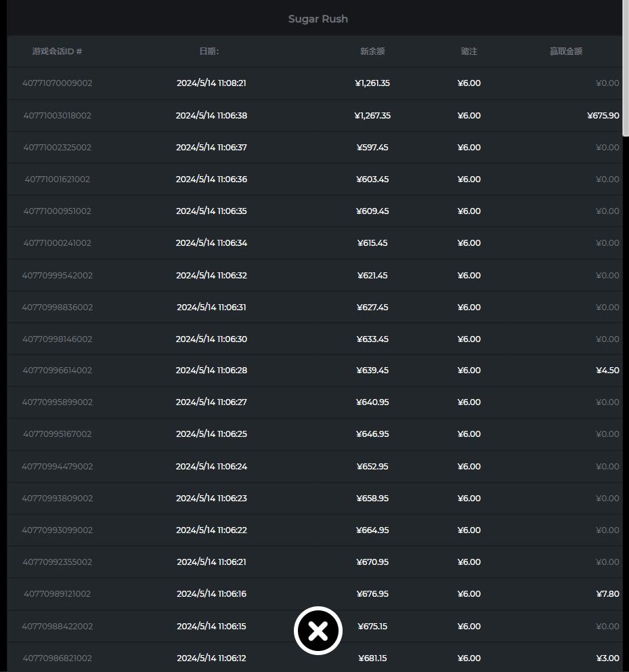Select the ¥7.80 win amount
Image resolution: width=629 pixels, height=672 pixels.
(x=607, y=594)
